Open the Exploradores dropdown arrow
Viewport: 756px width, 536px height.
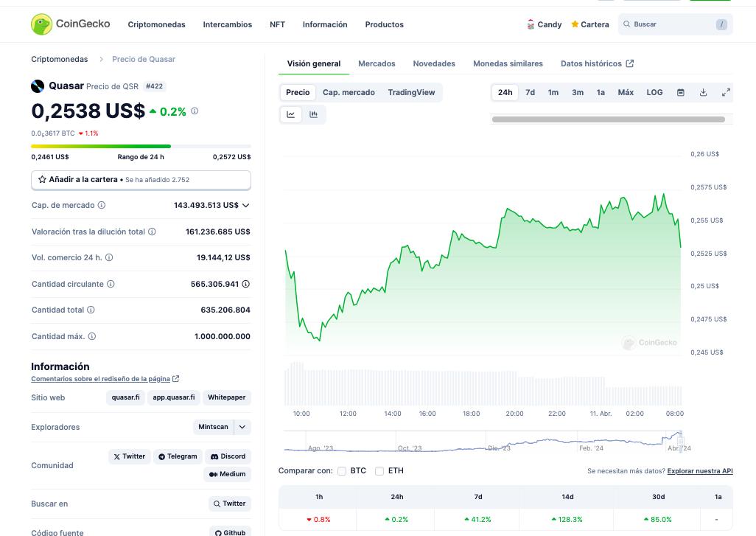click(242, 427)
